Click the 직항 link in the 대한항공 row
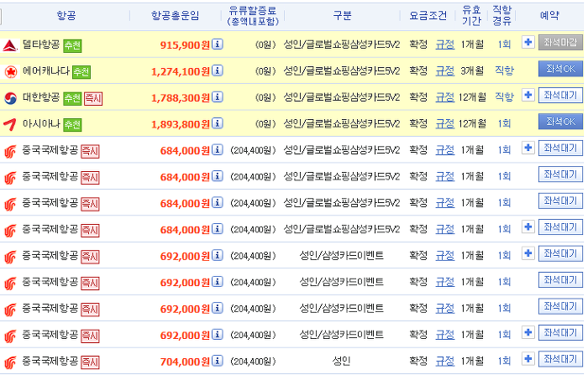Screen dimensions: 588x375 (504, 97)
